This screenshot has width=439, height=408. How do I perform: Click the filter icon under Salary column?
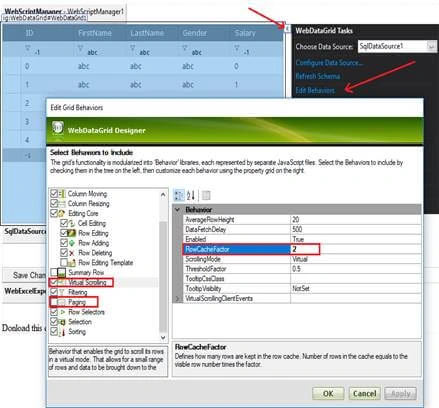(x=237, y=49)
